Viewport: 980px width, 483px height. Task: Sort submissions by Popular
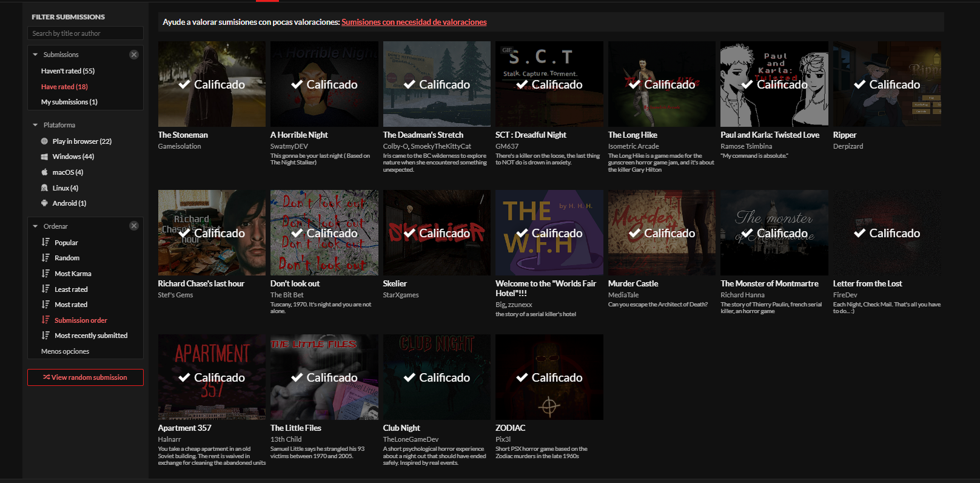click(x=66, y=243)
